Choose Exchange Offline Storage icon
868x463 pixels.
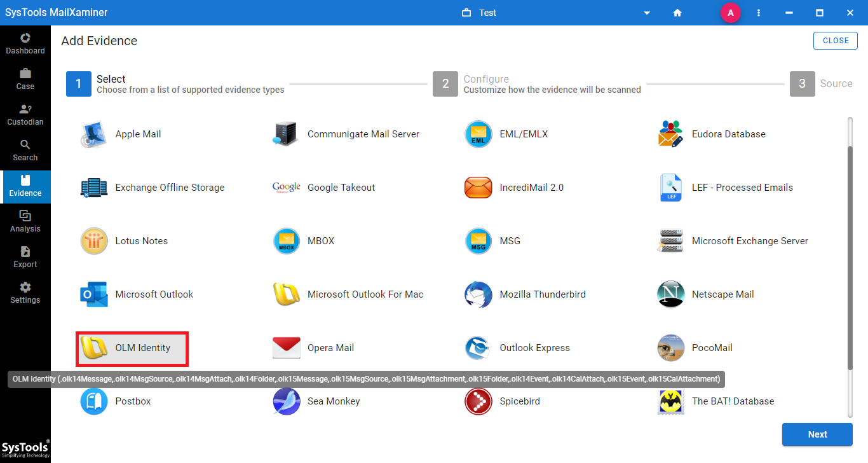tap(94, 188)
